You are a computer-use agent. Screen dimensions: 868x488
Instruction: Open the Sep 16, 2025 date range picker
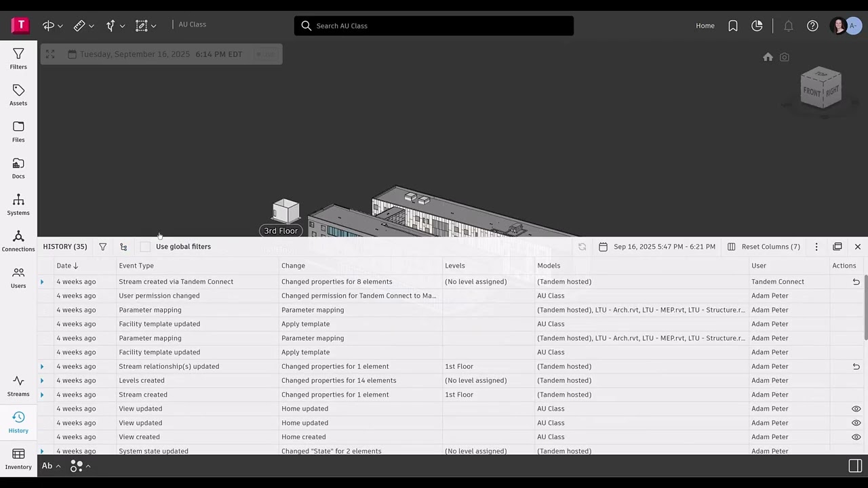[x=656, y=247]
